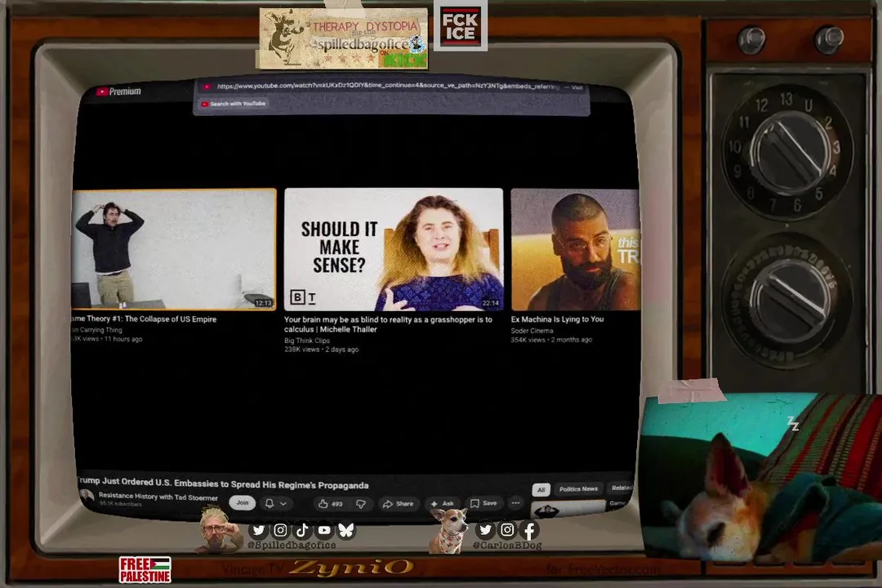The height and width of the screenshot is (588, 882).
Task: Click the Therapy for the Dystopia banner
Action: click(x=342, y=38)
